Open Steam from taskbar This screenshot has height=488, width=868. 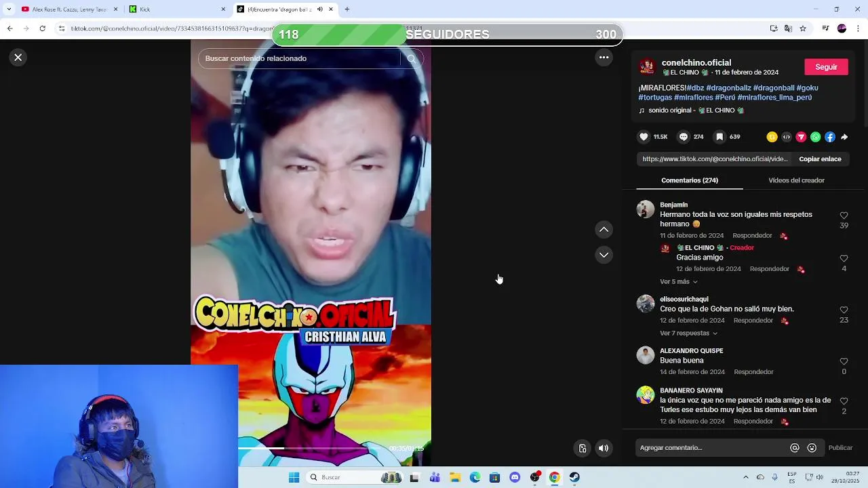pyautogui.click(x=574, y=477)
